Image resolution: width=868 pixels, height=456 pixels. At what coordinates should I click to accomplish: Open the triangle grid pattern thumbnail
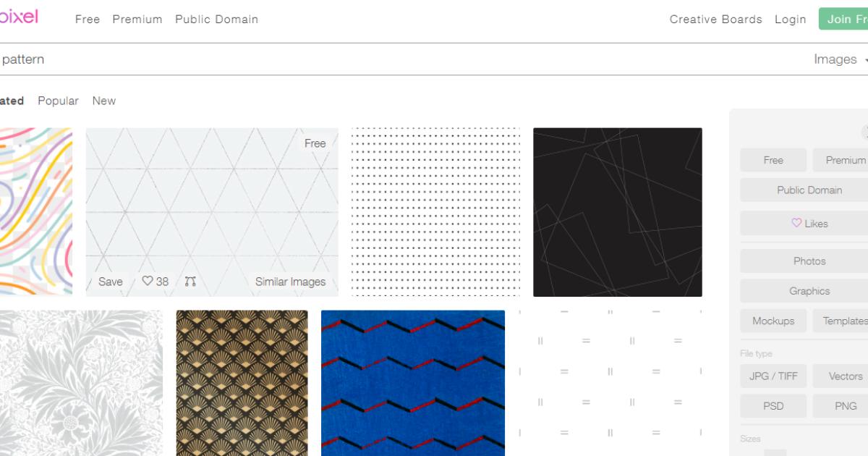point(212,212)
